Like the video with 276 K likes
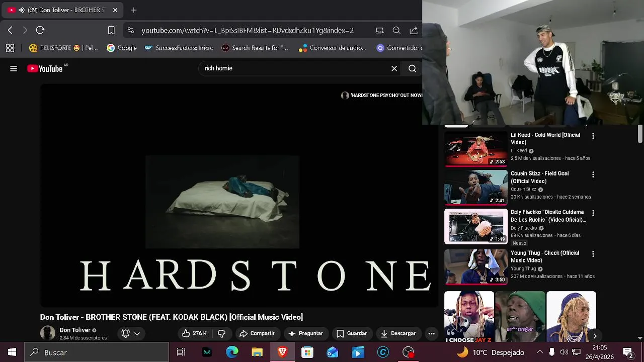Viewport: 644px width, 362px height. [194, 333]
